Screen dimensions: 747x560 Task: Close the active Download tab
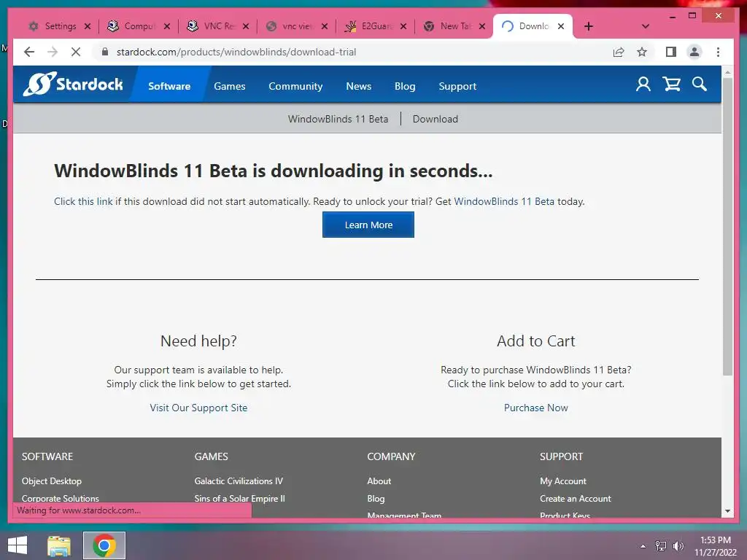click(x=561, y=26)
